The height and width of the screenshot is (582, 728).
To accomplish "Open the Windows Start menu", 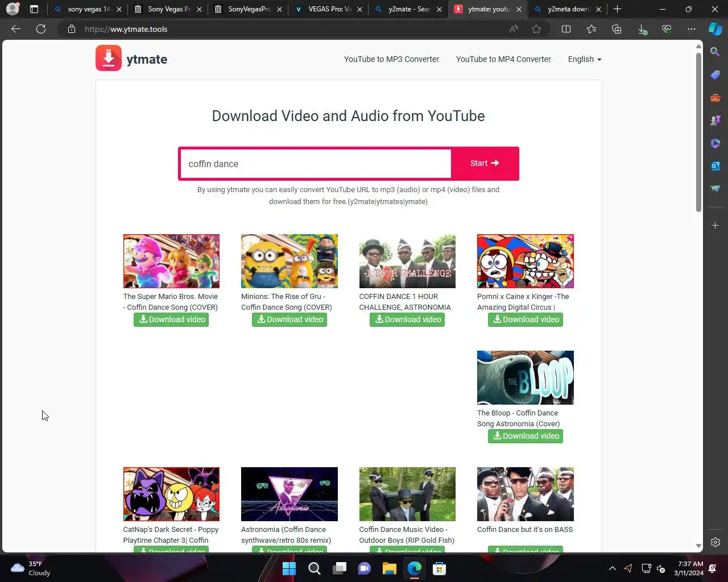I will (289, 568).
